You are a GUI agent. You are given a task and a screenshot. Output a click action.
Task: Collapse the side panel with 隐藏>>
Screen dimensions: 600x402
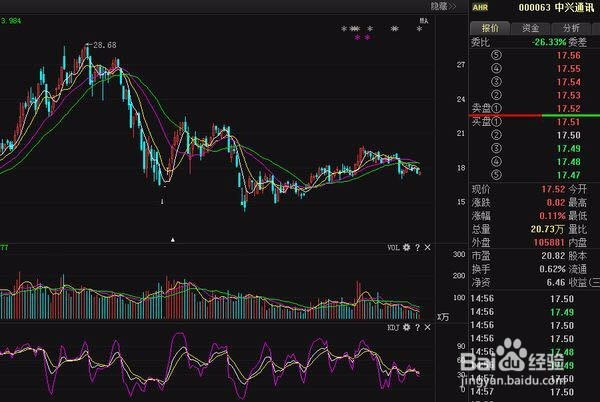[443, 6]
